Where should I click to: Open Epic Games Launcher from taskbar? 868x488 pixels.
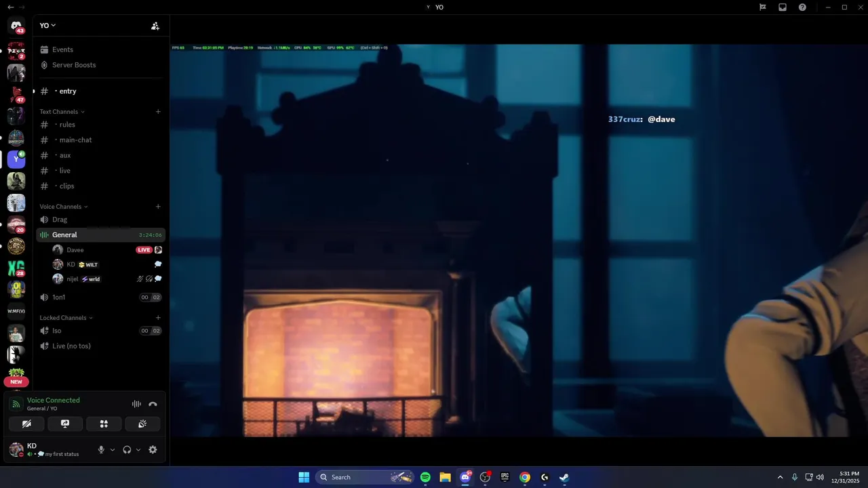505,477
